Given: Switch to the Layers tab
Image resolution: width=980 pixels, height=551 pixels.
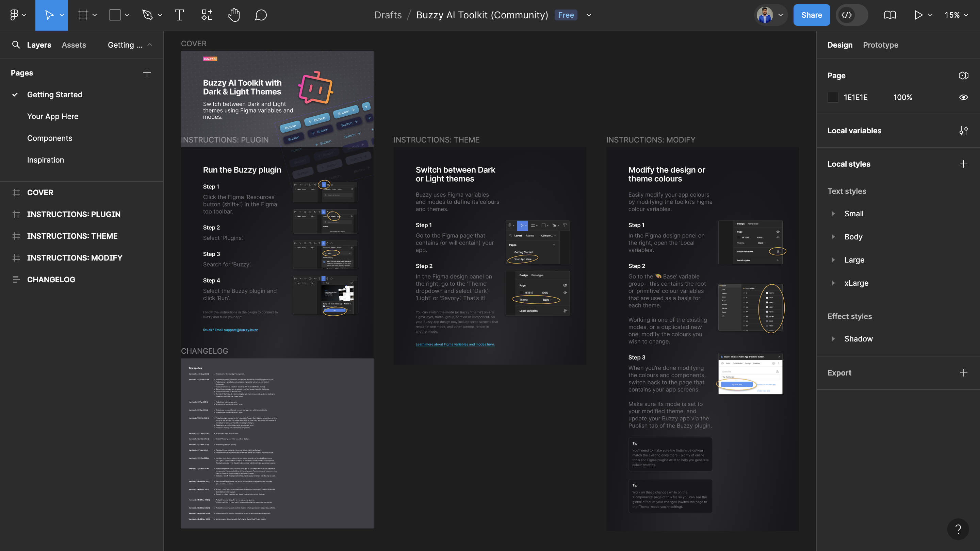Looking at the screenshot, I should pyautogui.click(x=39, y=45).
